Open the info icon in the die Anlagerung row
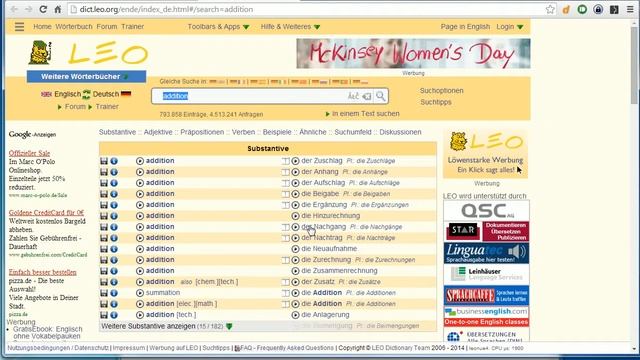640x360 pixels. click(x=114, y=315)
